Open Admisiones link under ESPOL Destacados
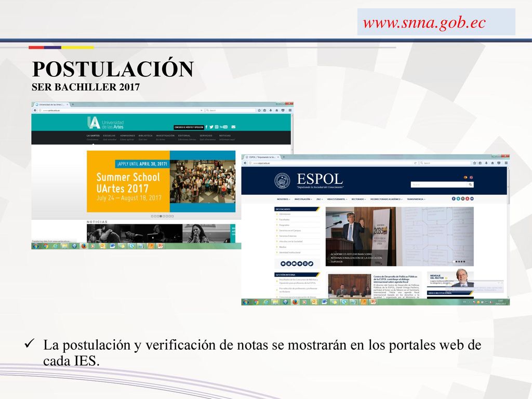 click(285, 214)
